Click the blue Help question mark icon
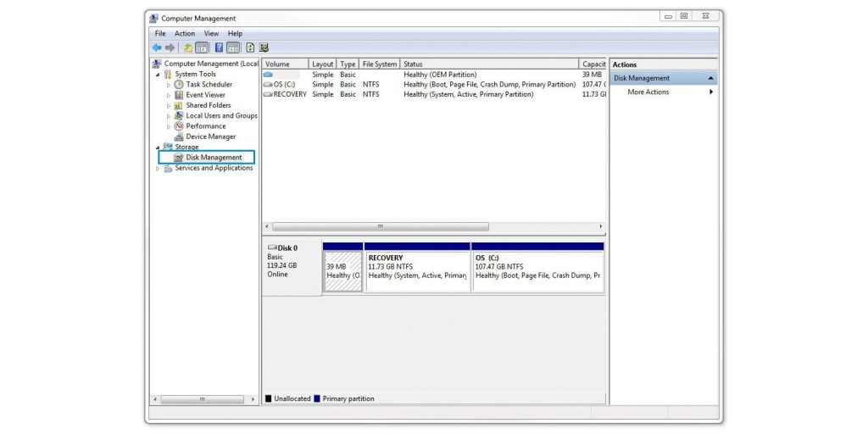This screenshot has width=868, height=434. (x=220, y=47)
